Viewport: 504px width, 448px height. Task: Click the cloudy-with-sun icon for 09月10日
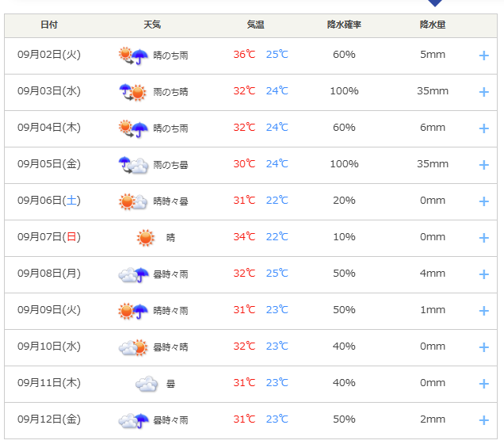click(x=133, y=347)
